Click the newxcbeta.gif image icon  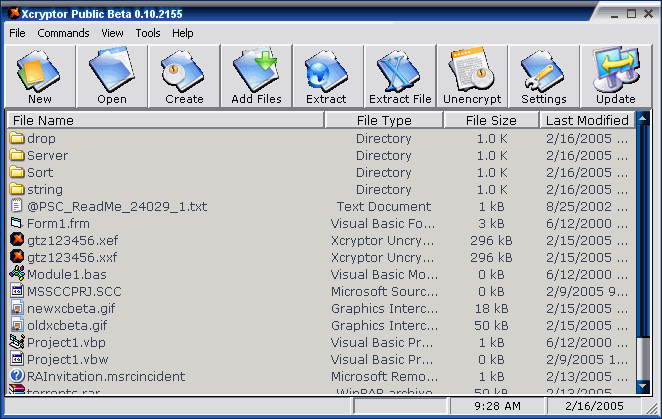coord(17,307)
